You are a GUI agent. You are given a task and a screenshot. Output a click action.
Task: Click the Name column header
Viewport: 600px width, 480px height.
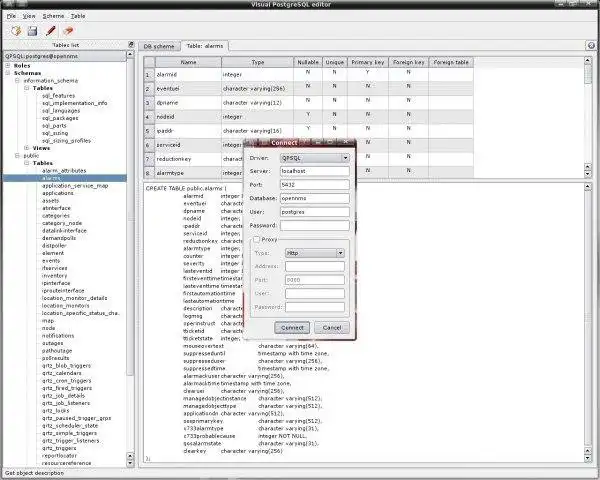(188, 62)
